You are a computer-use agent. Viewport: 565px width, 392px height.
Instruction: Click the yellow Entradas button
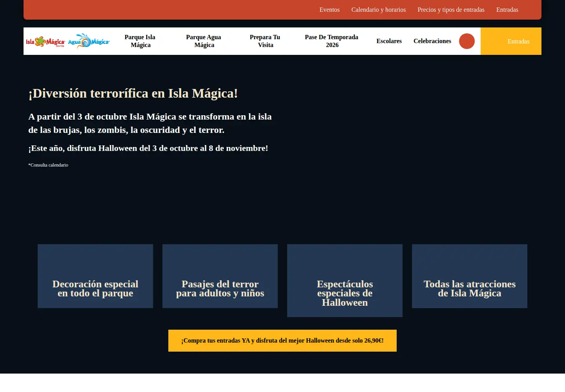[x=511, y=41]
